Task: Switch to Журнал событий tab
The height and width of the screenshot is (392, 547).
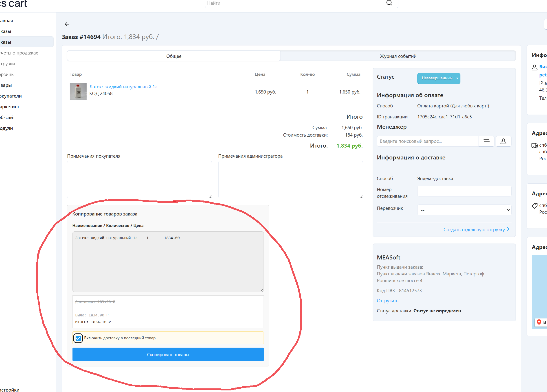Action: coord(398,56)
